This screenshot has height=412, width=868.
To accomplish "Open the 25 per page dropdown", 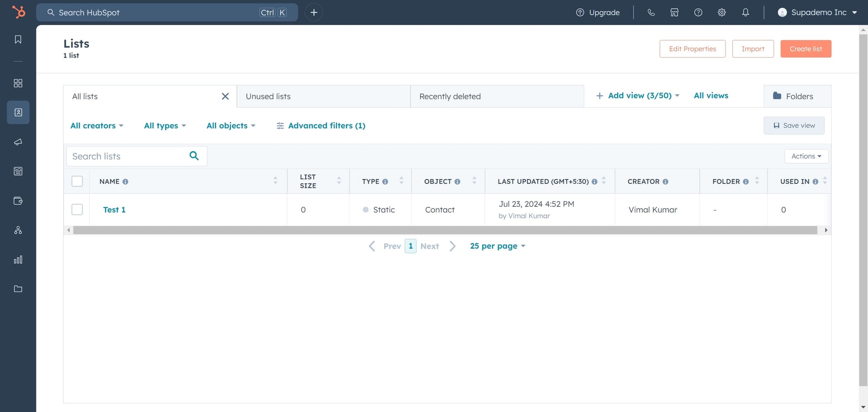I will click(x=497, y=246).
